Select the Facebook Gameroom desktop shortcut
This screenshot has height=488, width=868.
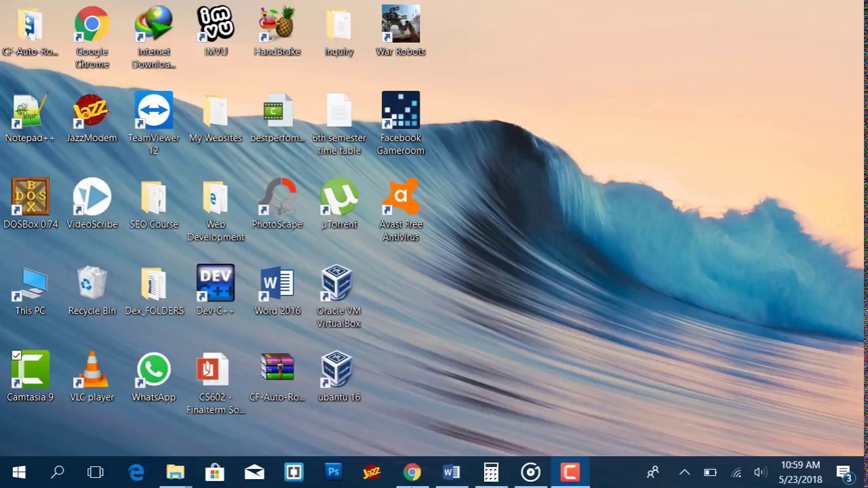[x=401, y=124]
